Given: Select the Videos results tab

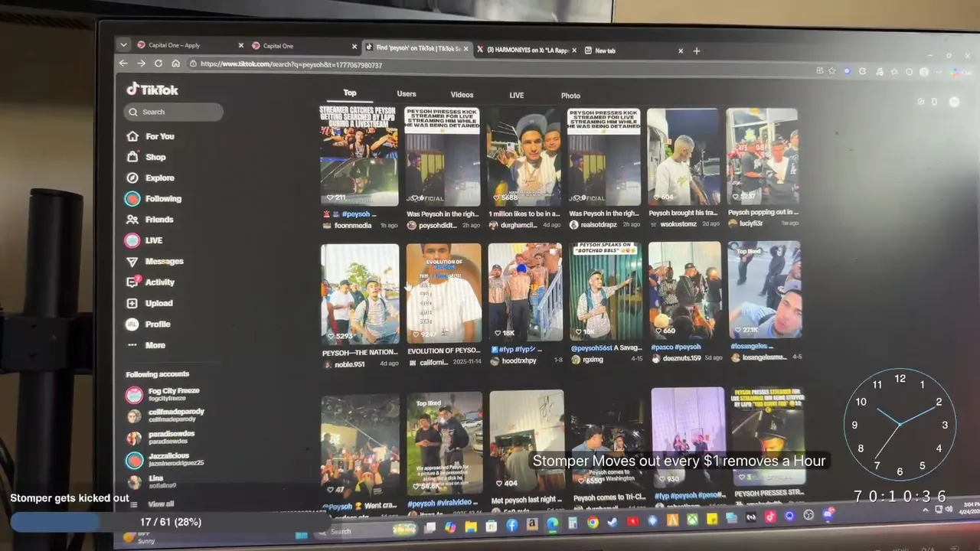Looking at the screenshot, I should [462, 95].
